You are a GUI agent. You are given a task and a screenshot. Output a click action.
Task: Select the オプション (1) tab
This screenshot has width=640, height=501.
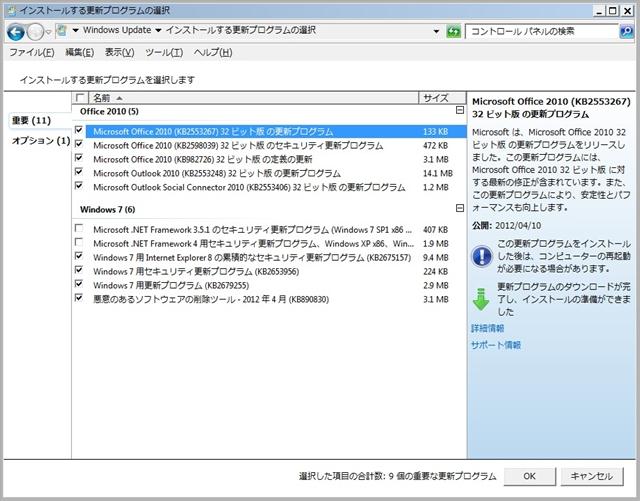tap(41, 141)
